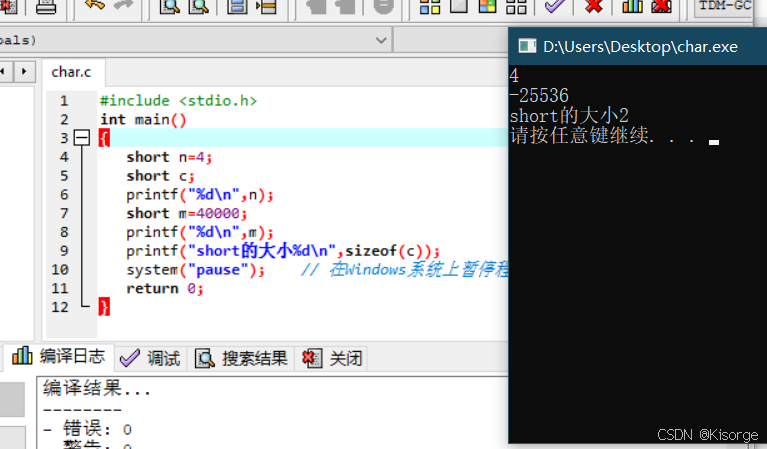This screenshot has height=449, width=767.
Task: Collapse the code fold at line 3
Action: 82,138
